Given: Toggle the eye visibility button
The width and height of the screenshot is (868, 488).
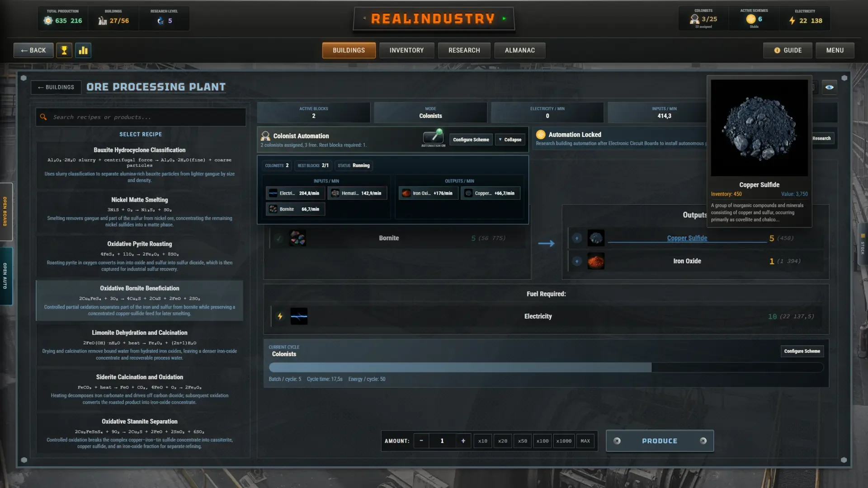Looking at the screenshot, I should (830, 87).
